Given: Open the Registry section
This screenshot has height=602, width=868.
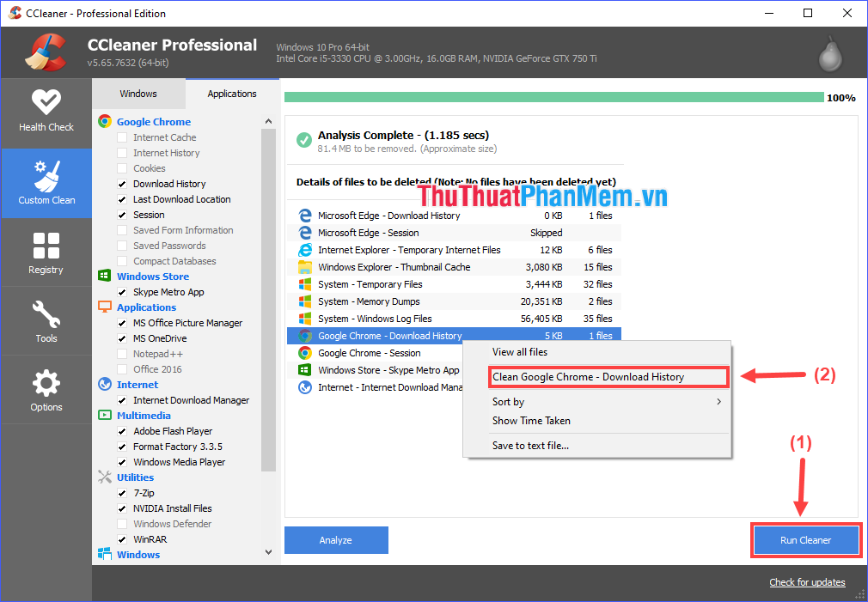Looking at the screenshot, I should coord(46,252).
